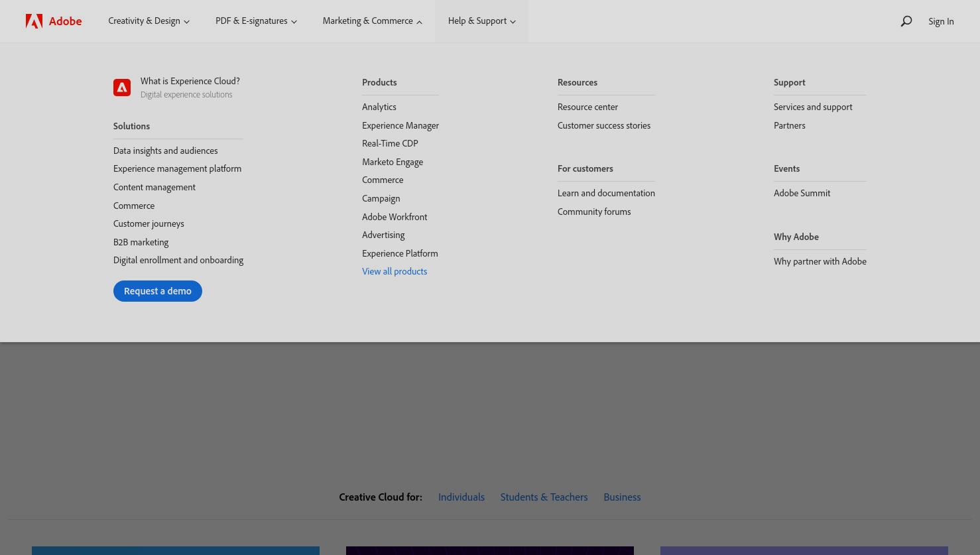Click the Products column heading
Viewport: 980px width, 555px height.
pyautogui.click(x=379, y=82)
